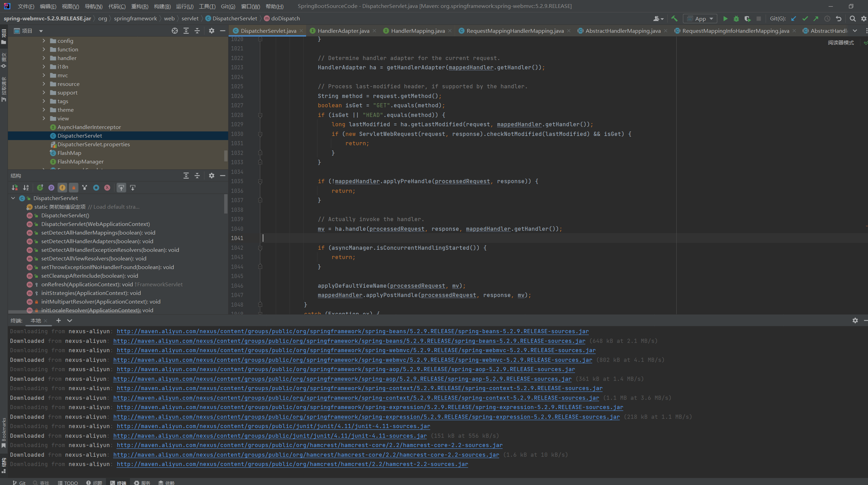Start debugging with the bug icon
The height and width of the screenshot is (485, 868).
tap(736, 19)
